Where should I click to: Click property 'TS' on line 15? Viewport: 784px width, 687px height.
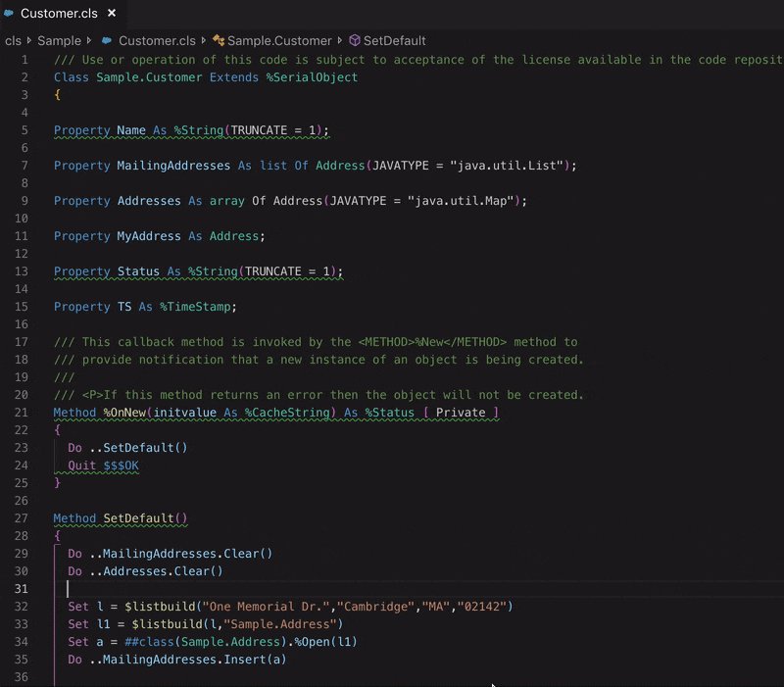(124, 307)
